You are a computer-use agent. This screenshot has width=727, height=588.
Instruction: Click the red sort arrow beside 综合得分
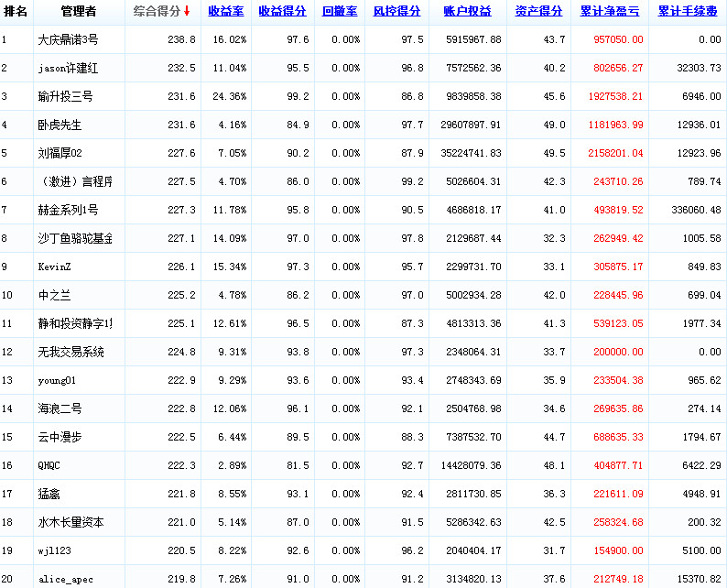point(187,12)
